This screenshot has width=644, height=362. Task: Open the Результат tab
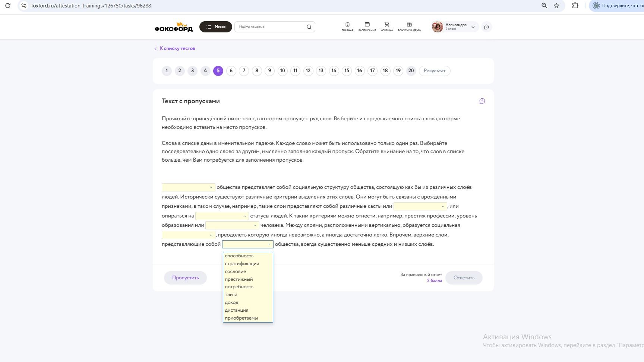point(435,71)
